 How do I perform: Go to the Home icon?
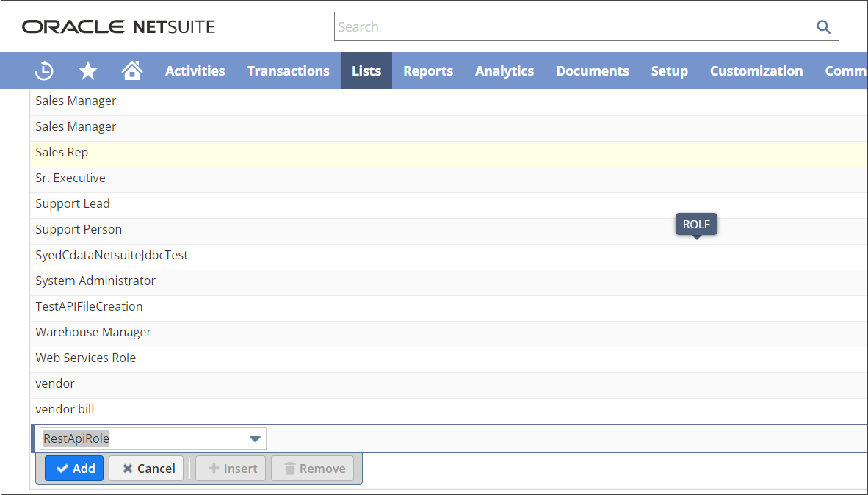click(131, 71)
